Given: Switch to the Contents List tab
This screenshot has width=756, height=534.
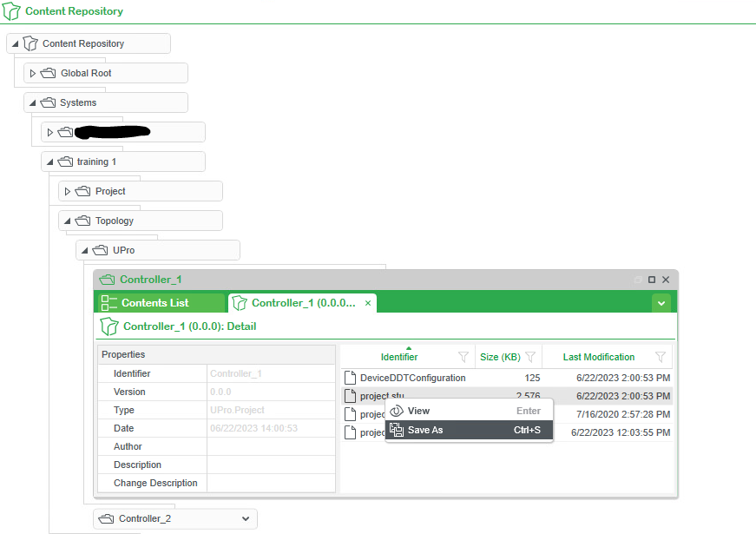Looking at the screenshot, I should pyautogui.click(x=161, y=303).
